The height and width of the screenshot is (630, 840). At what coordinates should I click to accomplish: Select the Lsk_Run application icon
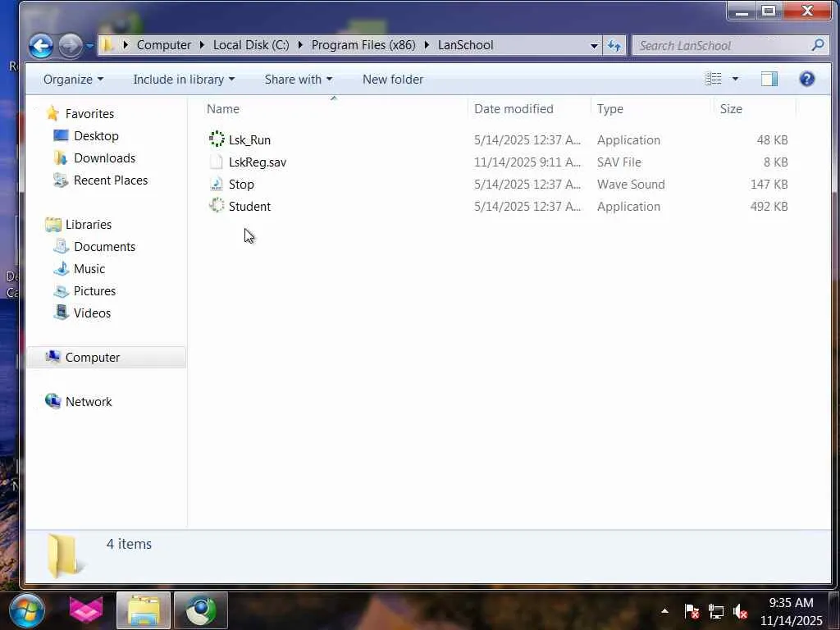[x=217, y=139]
